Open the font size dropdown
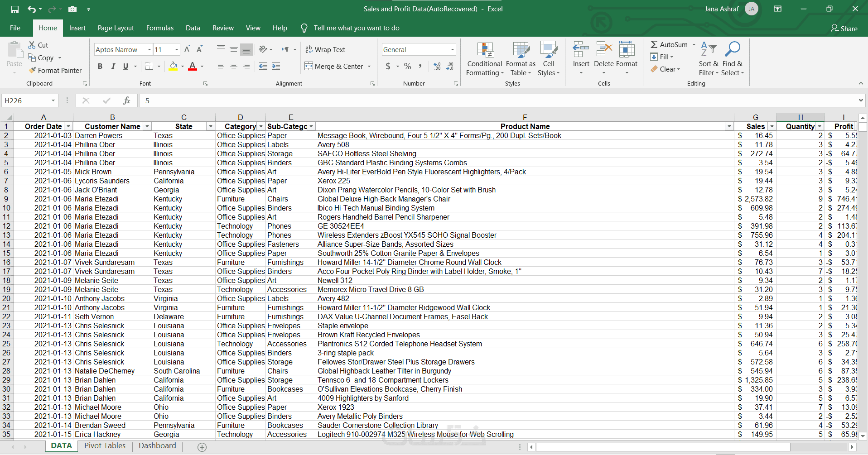 click(x=177, y=50)
